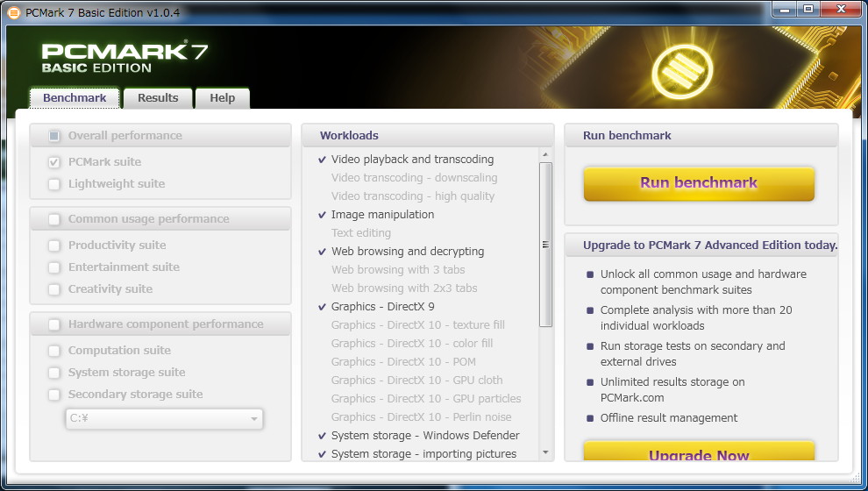Click the 'Workloads' panel header

(427, 136)
